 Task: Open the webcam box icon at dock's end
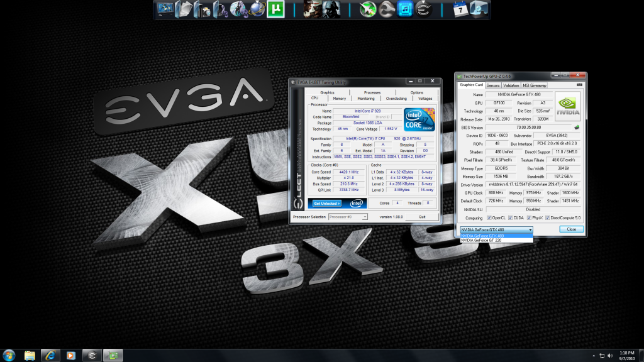(479, 9)
